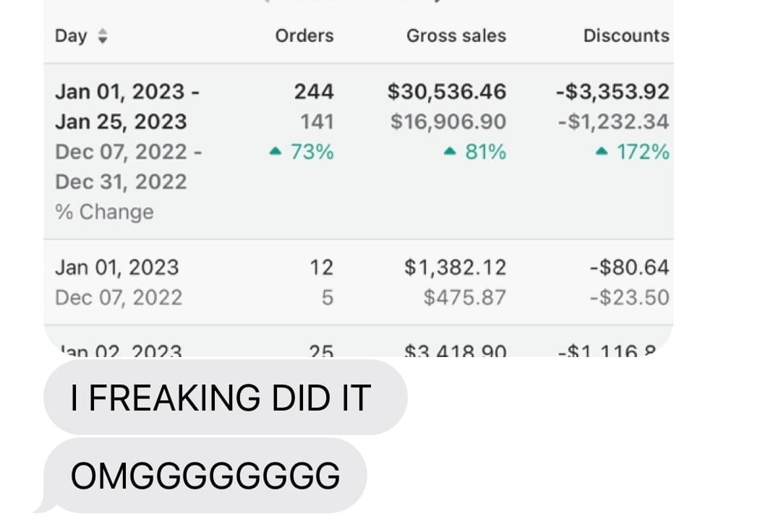The image size is (781, 532).
Task: Click the 244 orders total
Action: (313, 92)
